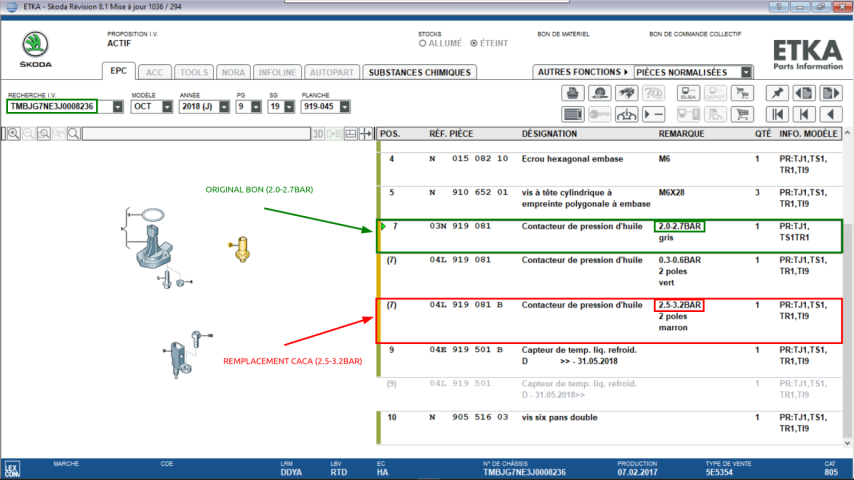Zoom in on the diagram with magnifier plus

pos(14,133)
